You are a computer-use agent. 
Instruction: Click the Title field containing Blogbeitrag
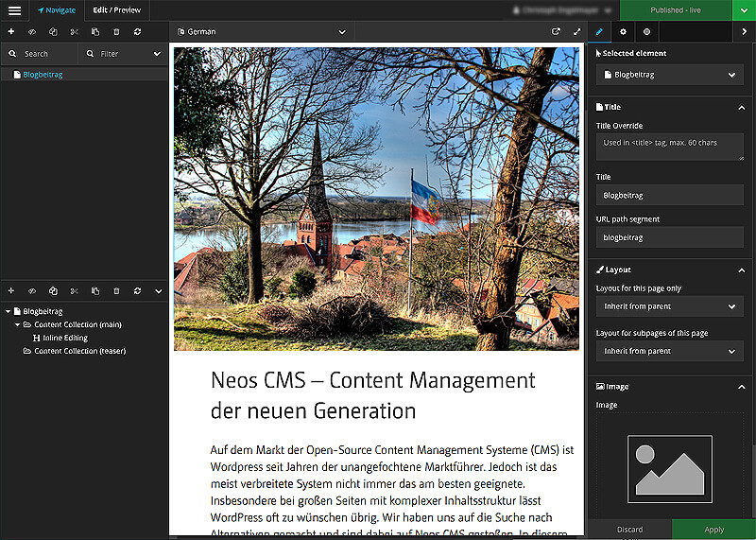point(670,196)
